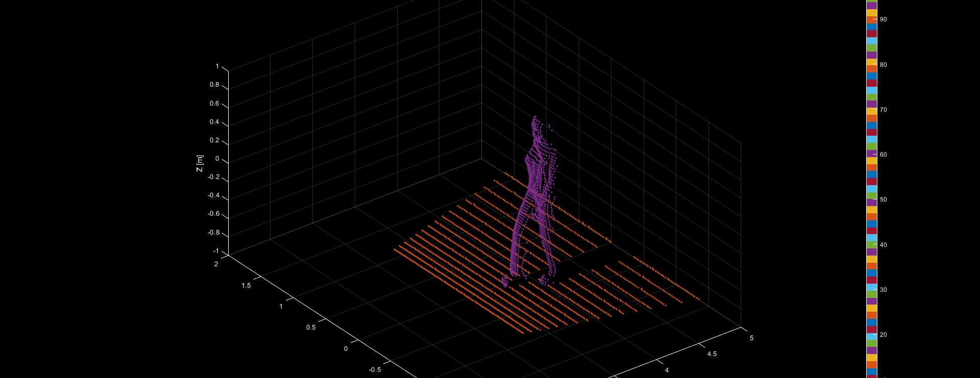Click the 0.5 tick label on the horizontal axis
The image size is (980, 378).
coord(311,327)
